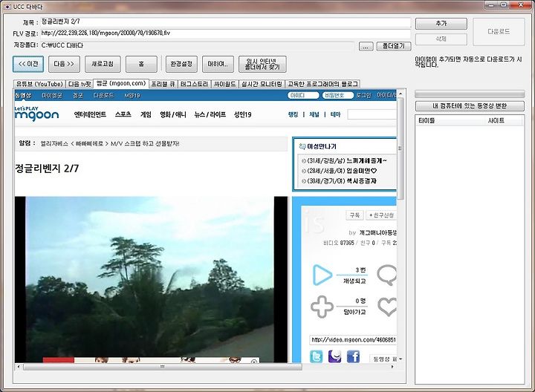Screen dimensions: 535x392
Task: Click the 제목 title input field
Action: 226,22
